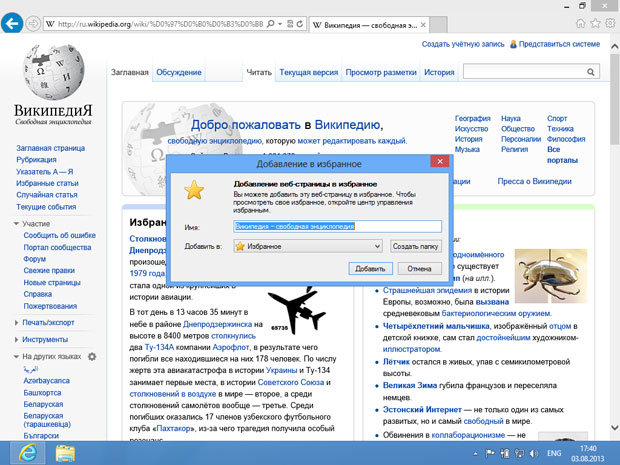Image resolution: width=620 pixels, height=465 pixels.
Task: Open language settings gear icon
Action: [x=92, y=357]
